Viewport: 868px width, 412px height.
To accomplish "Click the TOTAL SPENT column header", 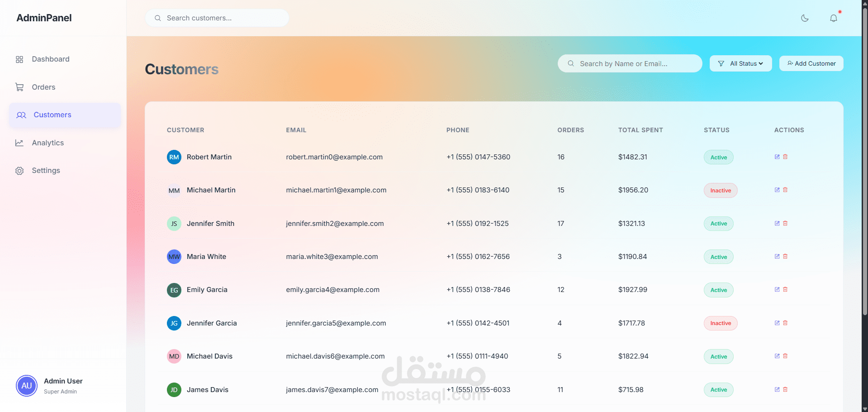I will click(x=640, y=130).
